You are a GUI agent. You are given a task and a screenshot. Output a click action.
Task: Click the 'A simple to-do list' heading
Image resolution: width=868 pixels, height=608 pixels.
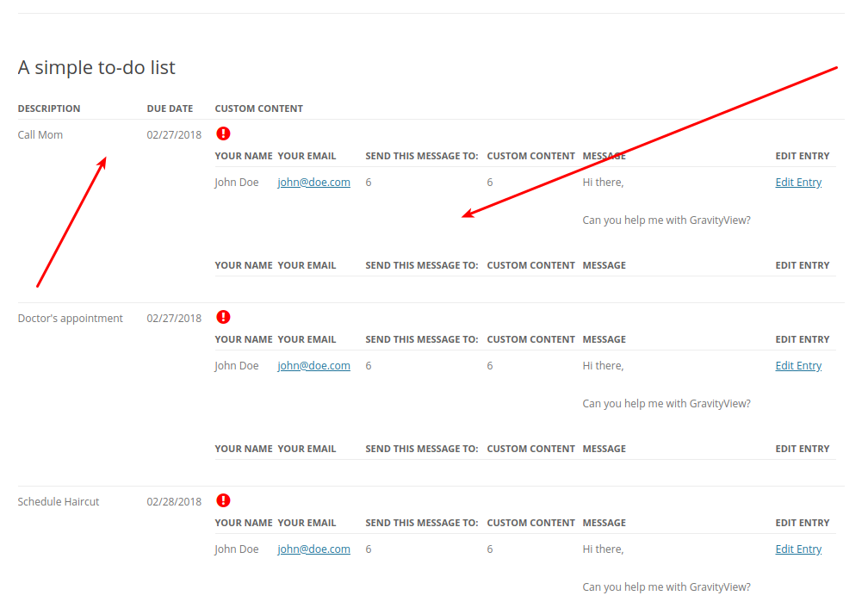point(97,67)
